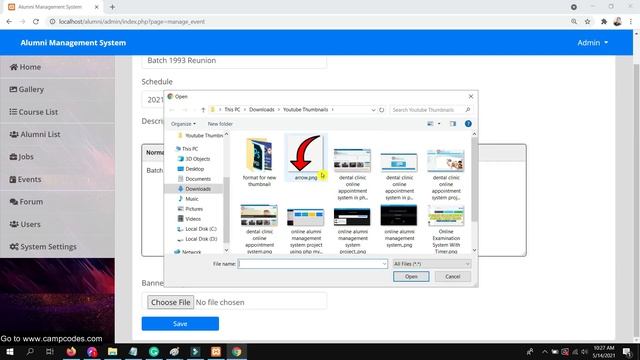Expand the Admin account dropdown

pyautogui.click(x=592, y=43)
